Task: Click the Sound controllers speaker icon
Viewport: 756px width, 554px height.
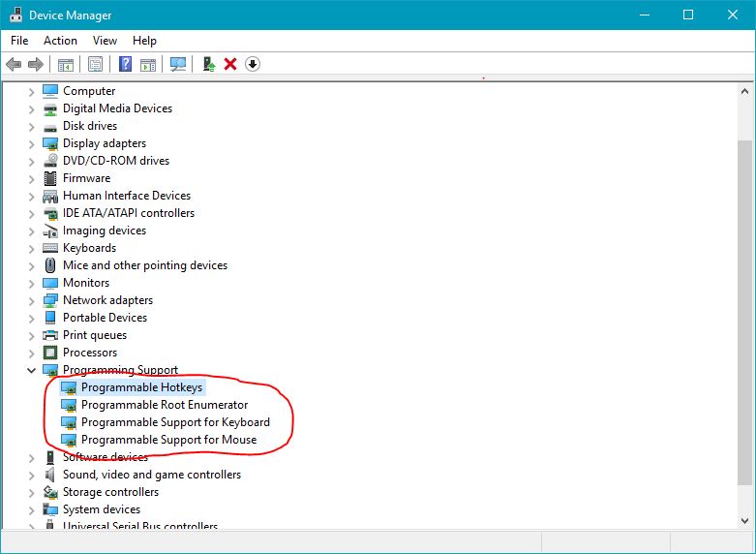Action: pyautogui.click(x=49, y=475)
